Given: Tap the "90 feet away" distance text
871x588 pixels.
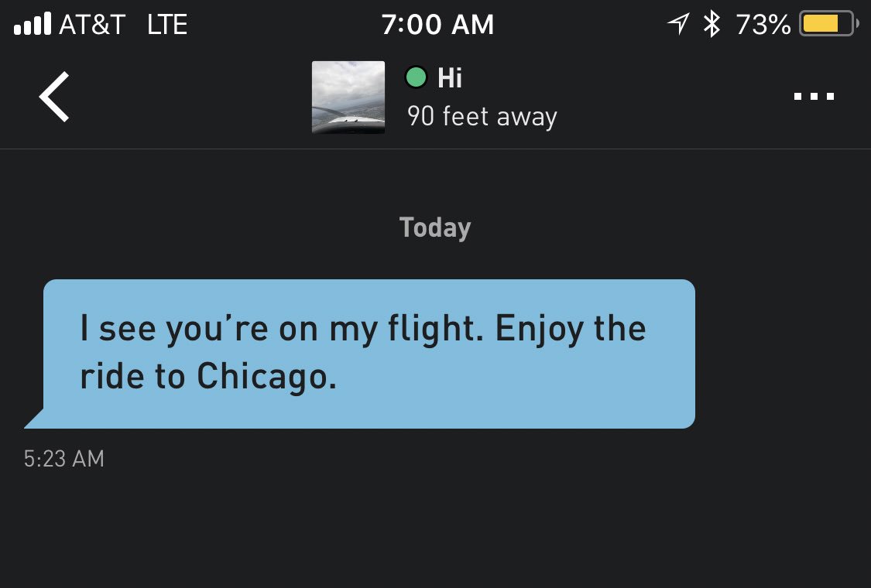Looking at the screenshot, I should [x=482, y=117].
